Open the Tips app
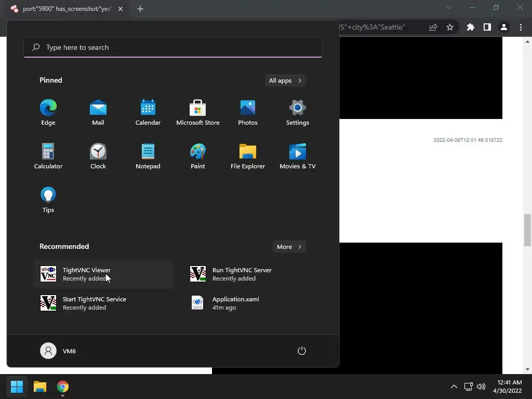Image resolution: width=532 pixels, height=399 pixels. pos(48,200)
